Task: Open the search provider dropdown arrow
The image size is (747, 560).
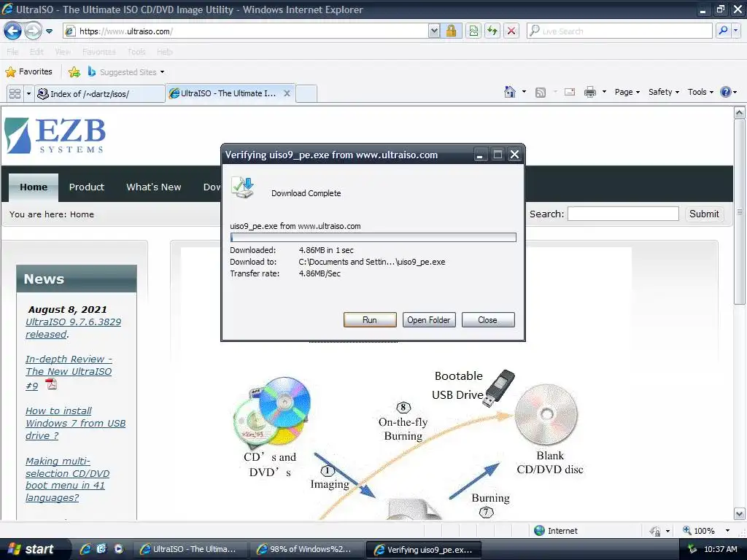Action: tap(736, 31)
